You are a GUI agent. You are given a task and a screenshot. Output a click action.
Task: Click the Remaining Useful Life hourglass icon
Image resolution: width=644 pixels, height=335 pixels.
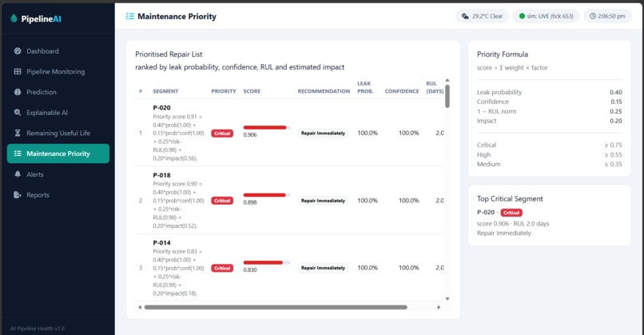(18, 134)
